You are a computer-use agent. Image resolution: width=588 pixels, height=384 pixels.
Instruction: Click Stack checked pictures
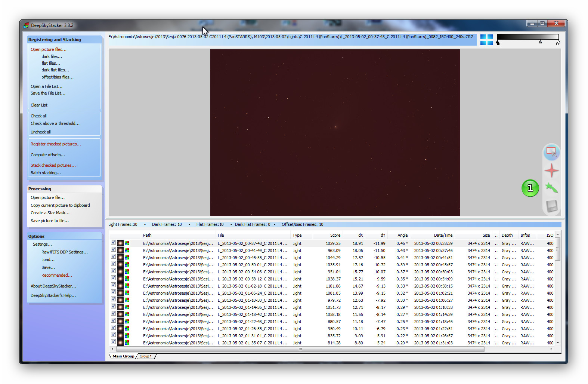(53, 165)
